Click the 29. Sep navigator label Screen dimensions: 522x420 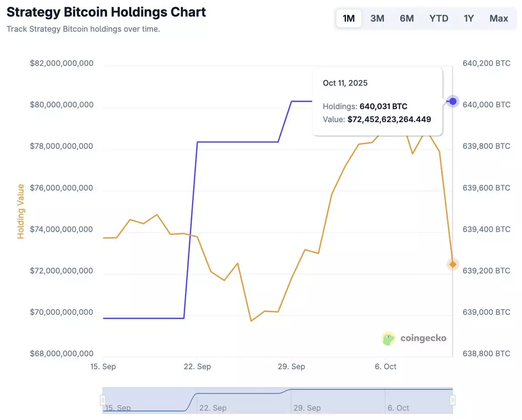coord(307,408)
